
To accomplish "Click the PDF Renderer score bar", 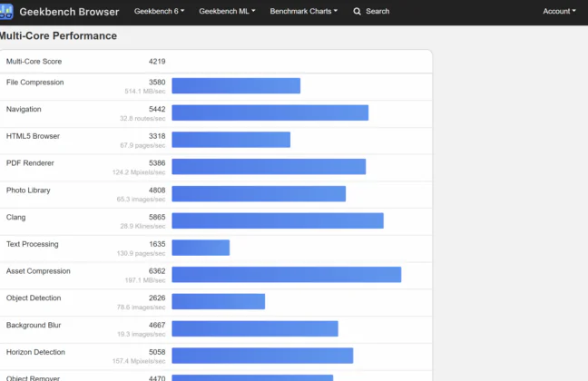I will 269,167.
